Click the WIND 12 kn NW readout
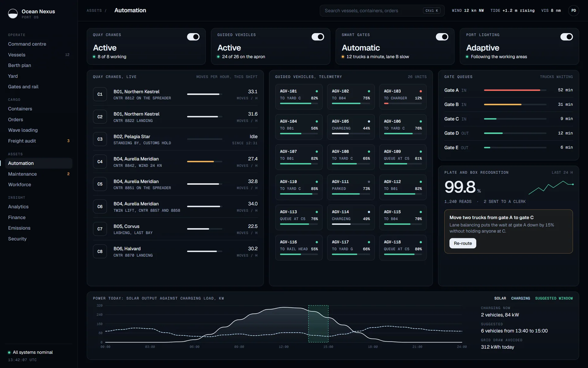The image size is (588, 368). pyautogui.click(x=468, y=11)
